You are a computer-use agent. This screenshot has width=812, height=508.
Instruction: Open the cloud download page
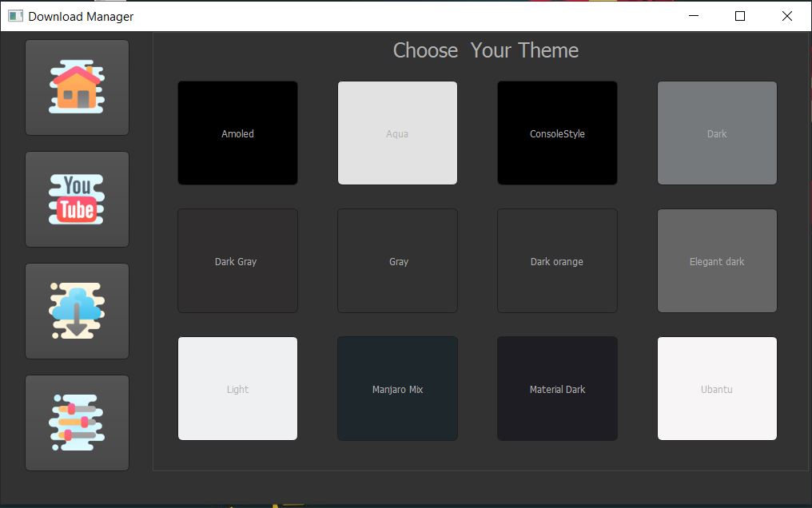coord(78,311)
